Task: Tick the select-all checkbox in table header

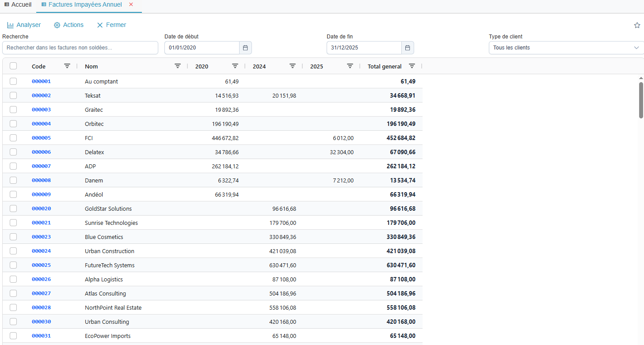Action: tap(13, 66)
